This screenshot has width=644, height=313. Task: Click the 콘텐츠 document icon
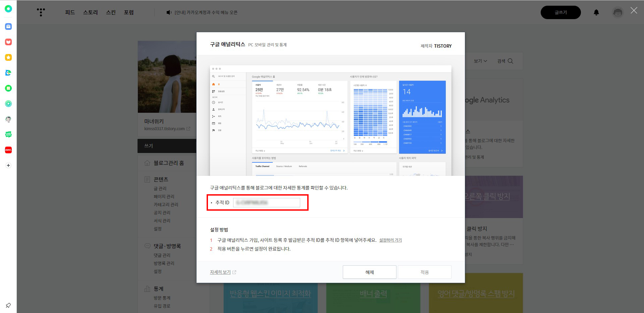click(x=147, y=179)
